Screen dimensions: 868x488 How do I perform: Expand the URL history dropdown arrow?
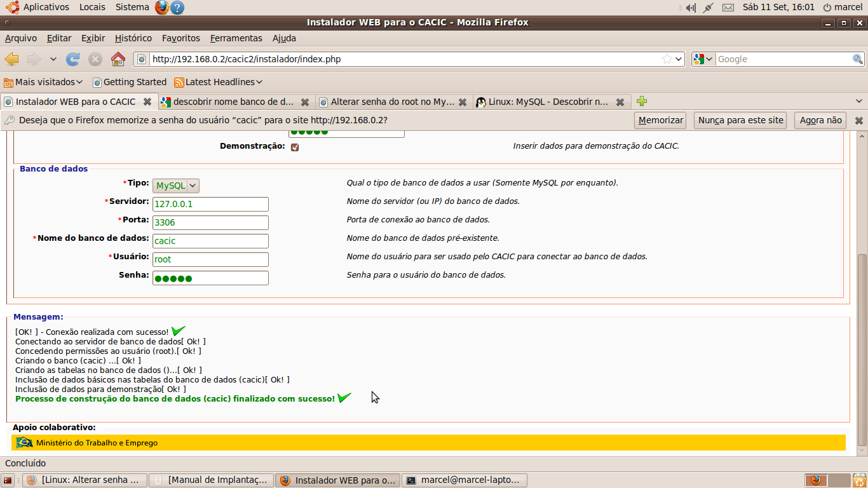point(679,59)
